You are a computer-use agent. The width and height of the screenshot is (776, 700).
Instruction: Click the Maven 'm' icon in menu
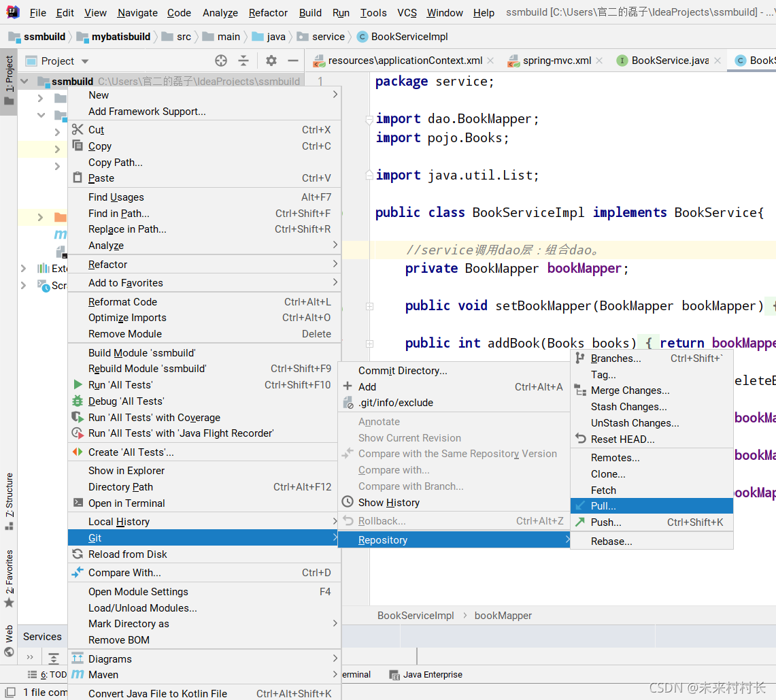(78, 674)
